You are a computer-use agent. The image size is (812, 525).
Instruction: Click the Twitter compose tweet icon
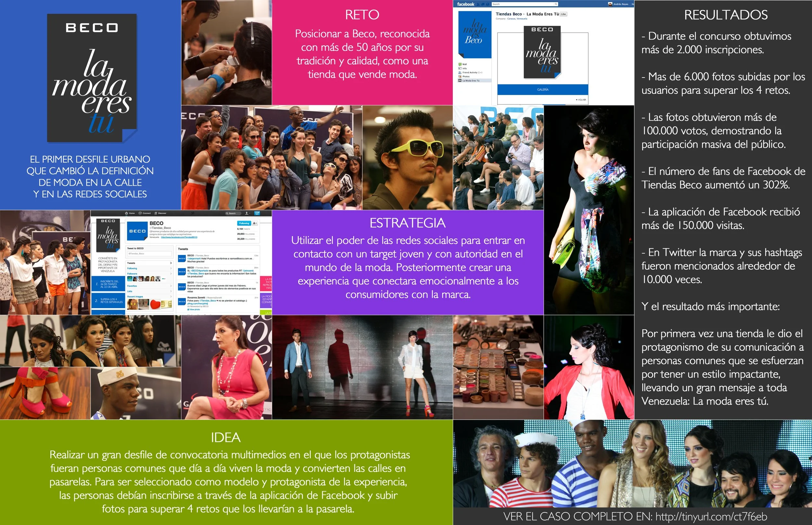click(x=257, y=213)
